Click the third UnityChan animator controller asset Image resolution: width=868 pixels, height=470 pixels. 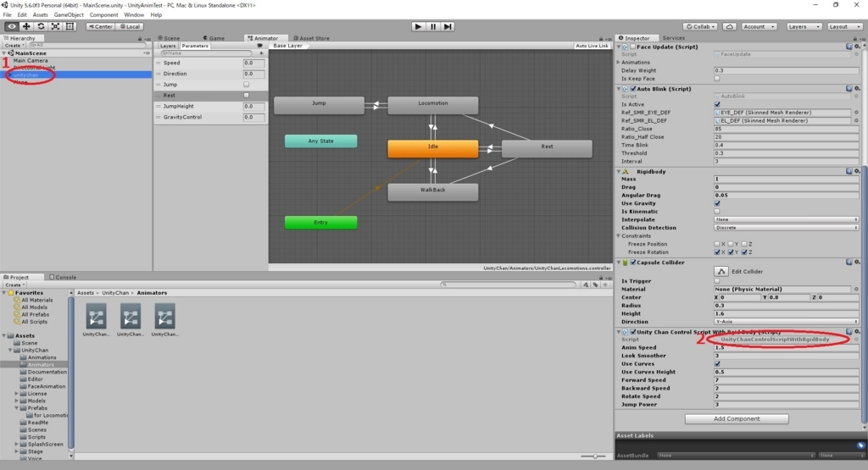[x=164, y=319]
